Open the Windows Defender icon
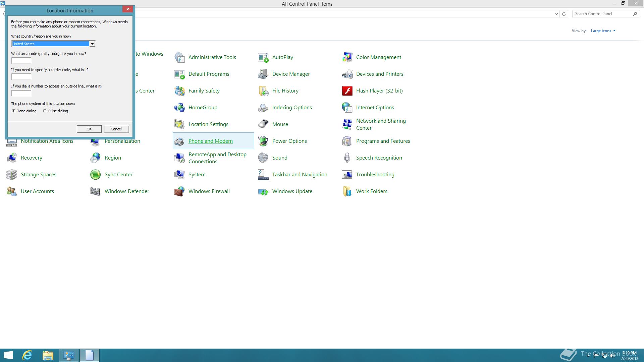The width and height of the screenshot is (644, 362). 96,191
